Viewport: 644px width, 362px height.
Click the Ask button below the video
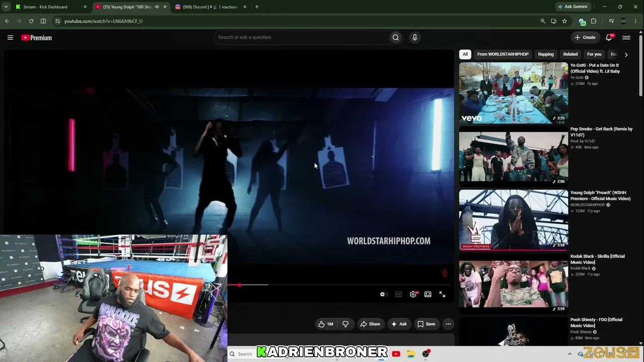click(399, 324)
